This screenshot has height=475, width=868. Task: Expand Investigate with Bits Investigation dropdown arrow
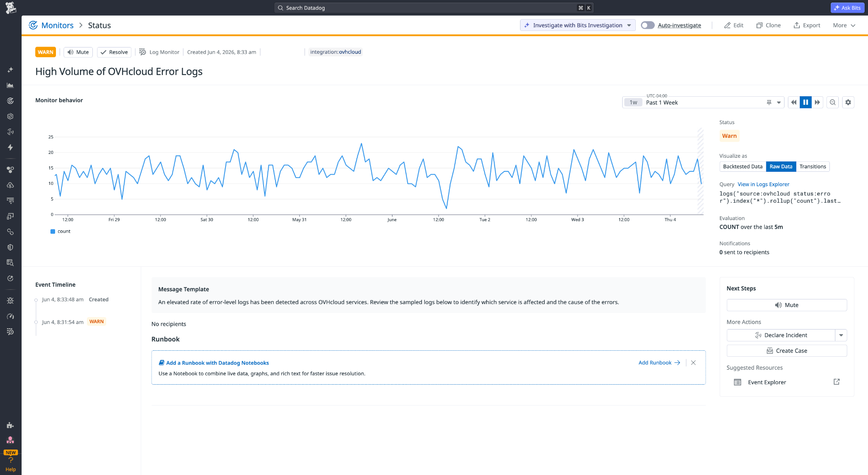click(x=629, y=25)
